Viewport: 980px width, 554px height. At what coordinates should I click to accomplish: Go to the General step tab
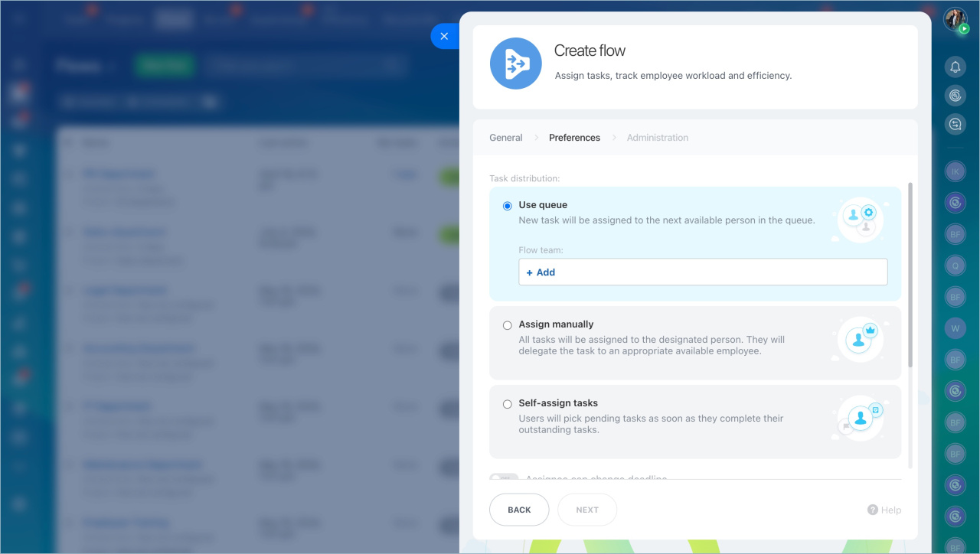(x=505, y=138)
